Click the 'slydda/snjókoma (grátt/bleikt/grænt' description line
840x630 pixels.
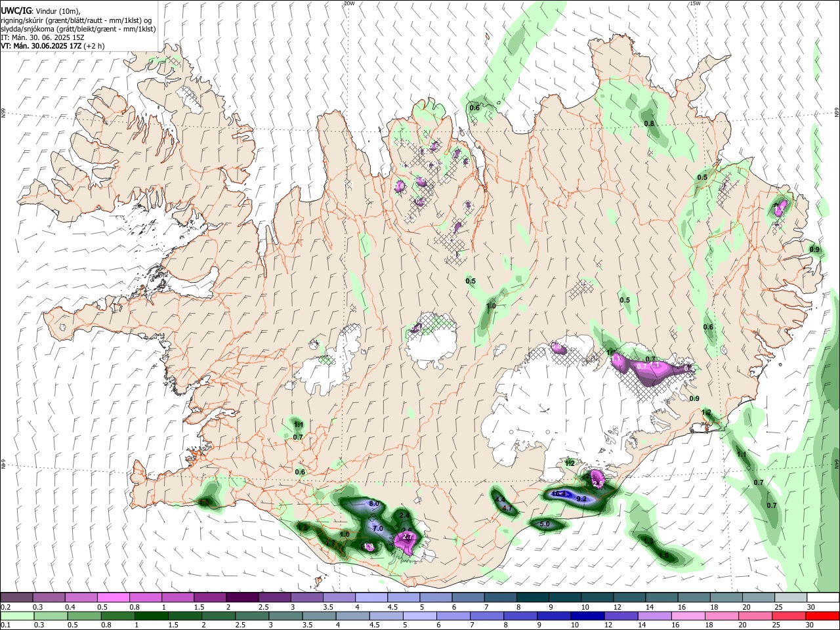coord(78,29)
